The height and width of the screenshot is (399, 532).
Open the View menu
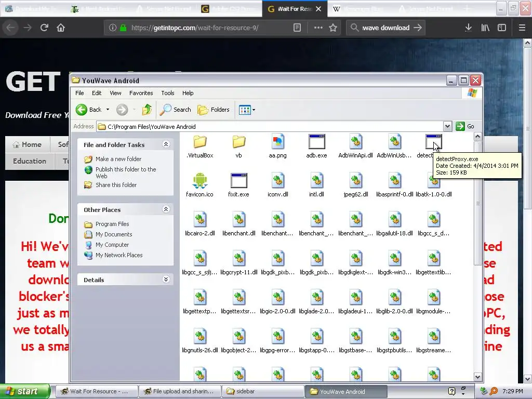(115, 93)
